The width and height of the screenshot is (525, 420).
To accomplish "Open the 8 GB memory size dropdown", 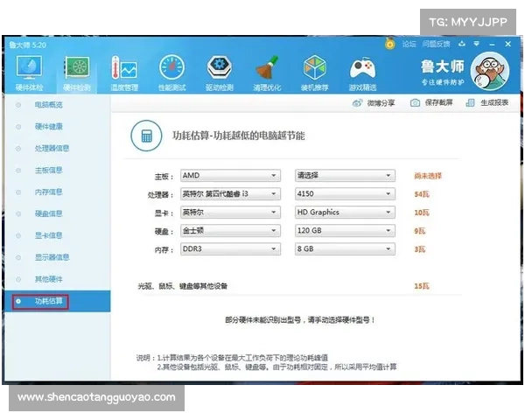I will pyautogui.click(x=345, y=249).
